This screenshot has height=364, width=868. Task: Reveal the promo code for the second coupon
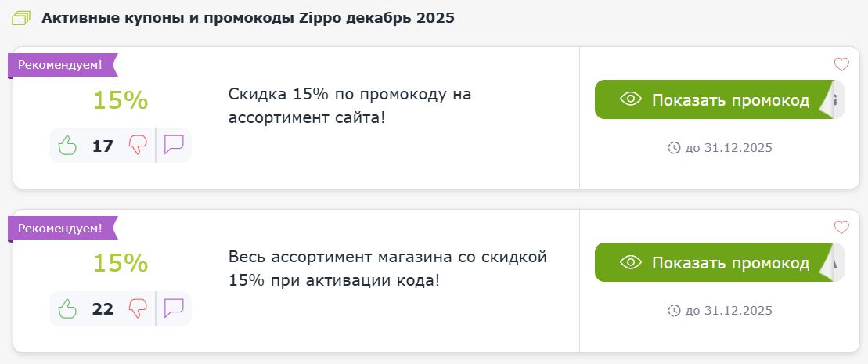(x=715, y=263)
